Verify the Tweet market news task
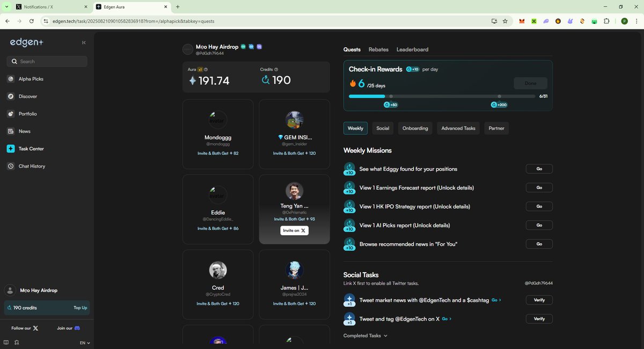 coord(539,300)
